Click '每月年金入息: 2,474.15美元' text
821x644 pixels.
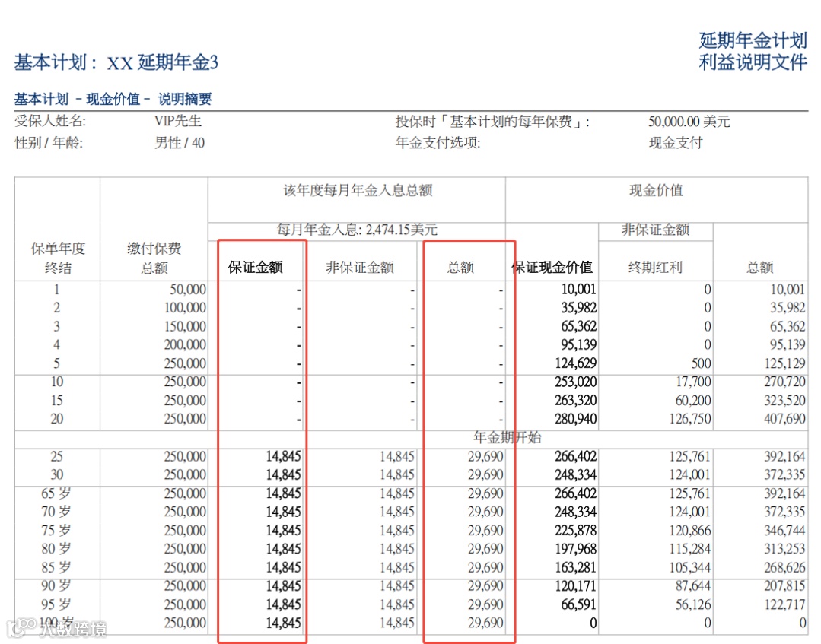click(357, 229)
